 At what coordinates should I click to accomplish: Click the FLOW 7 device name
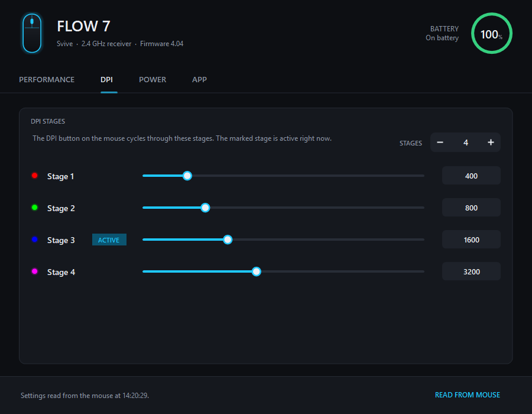pyautogui.click(x=83, y=27)
